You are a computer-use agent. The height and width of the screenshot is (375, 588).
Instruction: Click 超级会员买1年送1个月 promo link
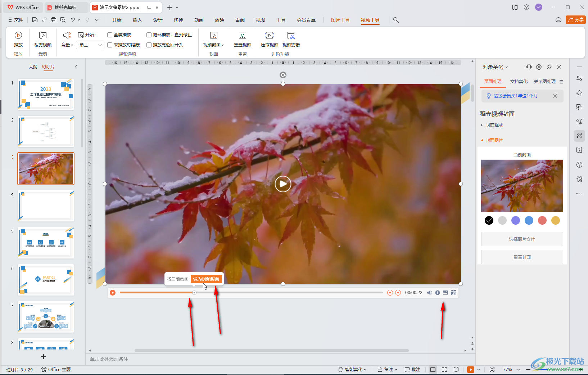(515, 96)
